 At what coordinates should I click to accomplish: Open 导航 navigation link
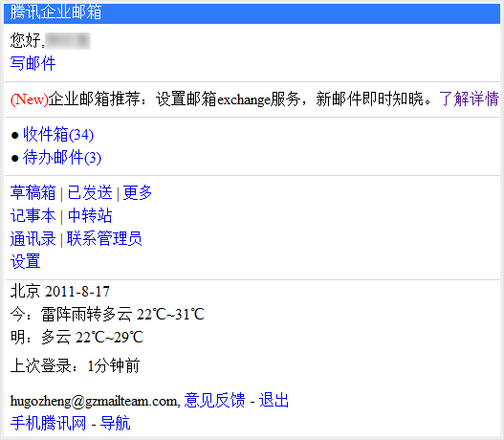pos(115,423)
